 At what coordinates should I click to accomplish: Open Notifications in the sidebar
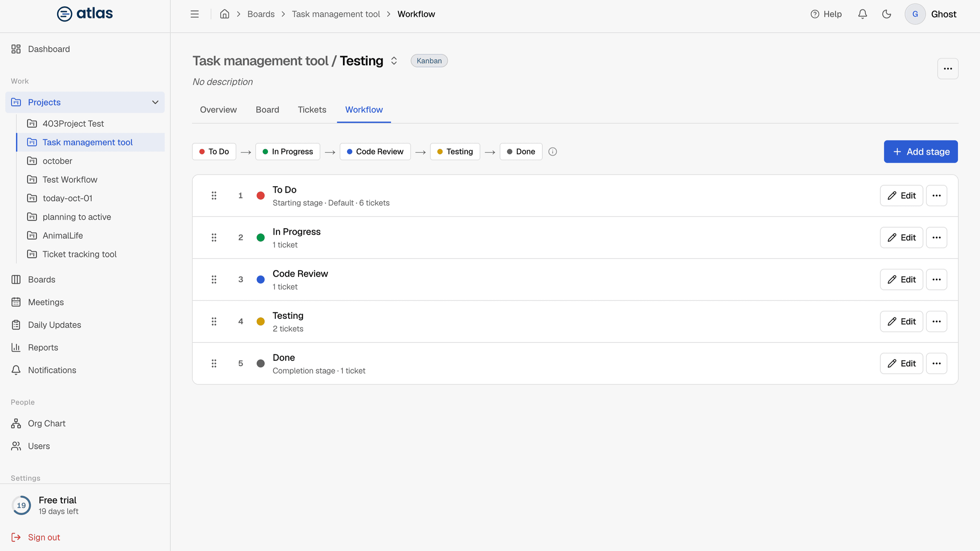(85, 370)
